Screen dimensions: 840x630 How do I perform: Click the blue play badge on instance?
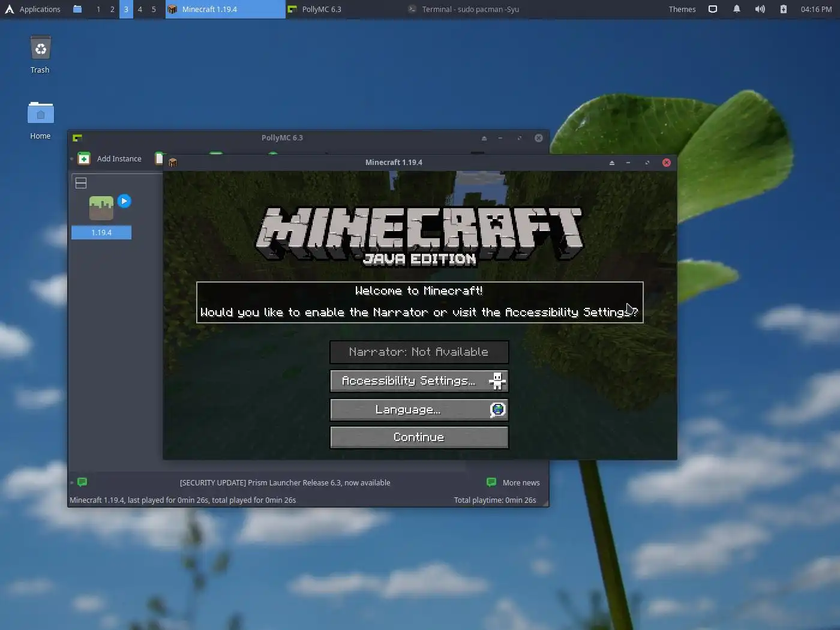(124, 201)
